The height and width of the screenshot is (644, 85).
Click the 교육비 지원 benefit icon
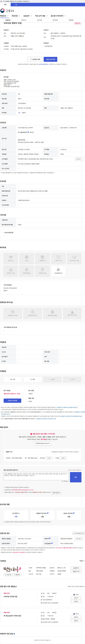click(58, 259)
